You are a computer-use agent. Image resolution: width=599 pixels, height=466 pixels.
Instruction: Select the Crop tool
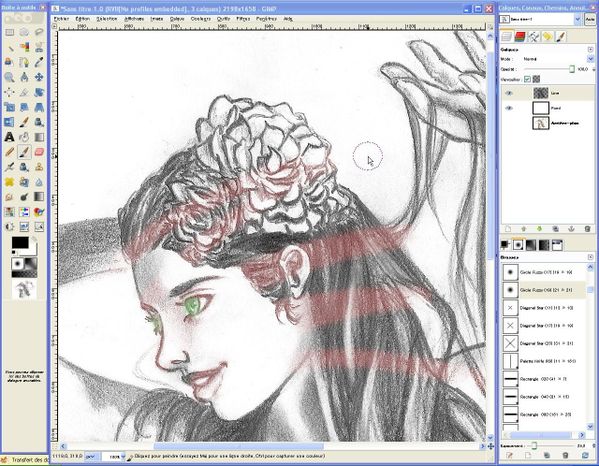point(24,92)
